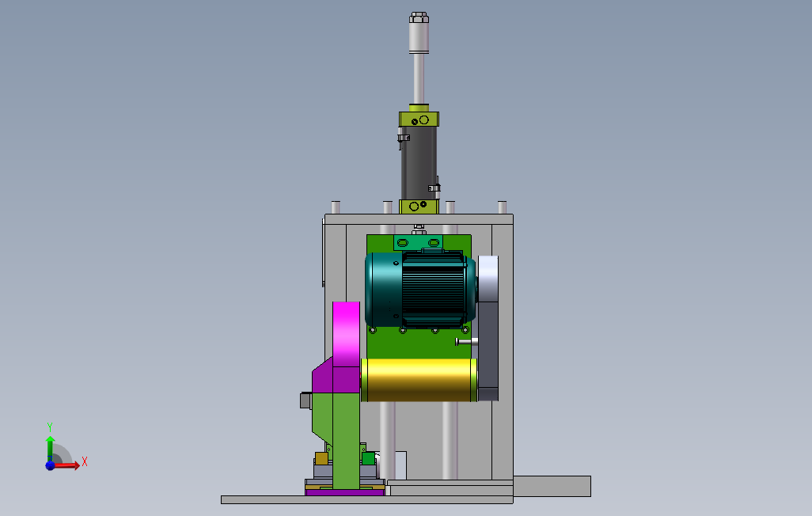The image size is (812, 516).
Task: Select the lower olive cylinder end cap
Action: (x=419, y=207)
